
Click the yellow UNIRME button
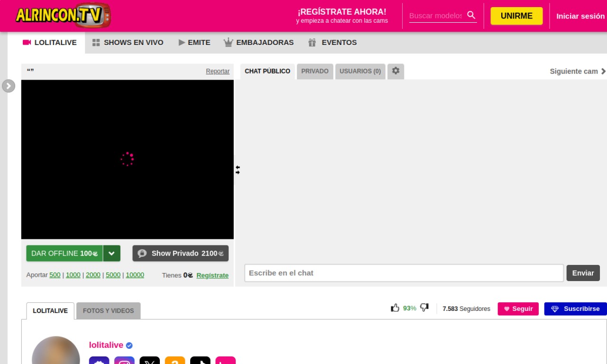click(x=516, y=16)
